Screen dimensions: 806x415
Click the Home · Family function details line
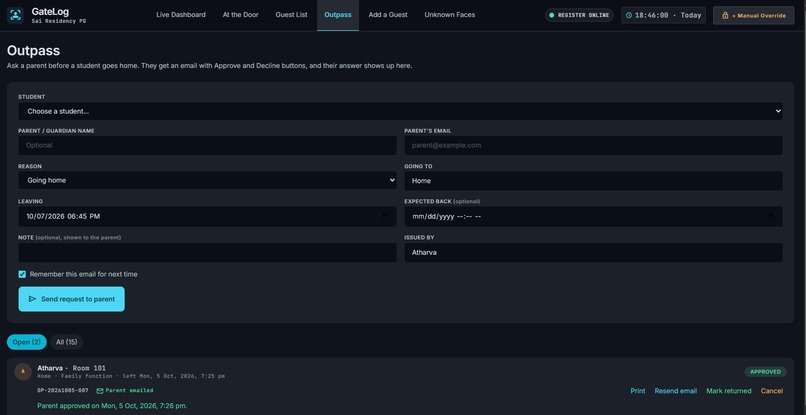pyautogui.click(x=131, y=376)
